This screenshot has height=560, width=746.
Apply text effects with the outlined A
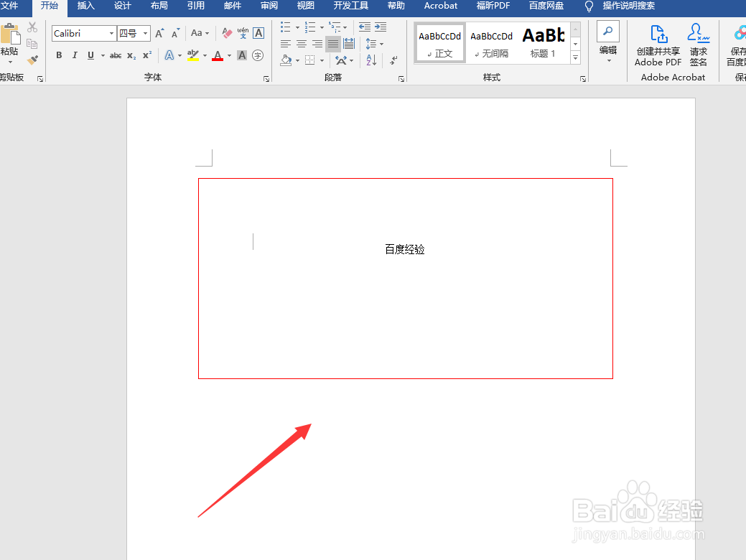[x=169, y=56]
